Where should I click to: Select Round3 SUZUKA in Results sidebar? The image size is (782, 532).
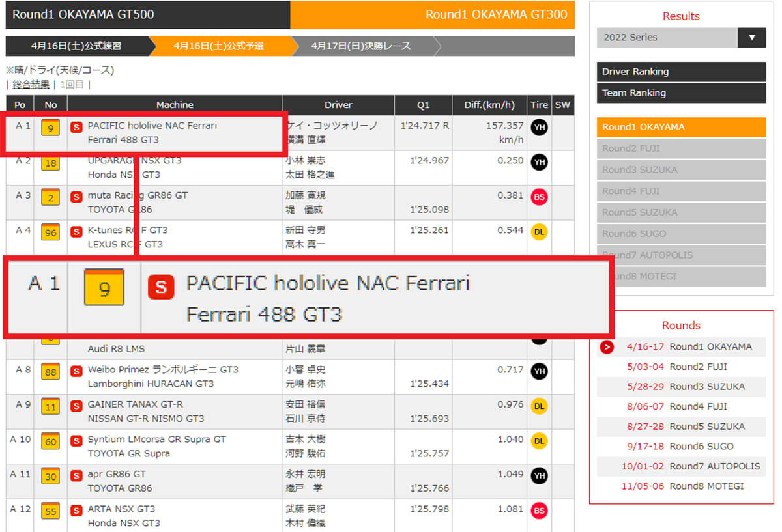pyautogui.click(x=681, y=170)
